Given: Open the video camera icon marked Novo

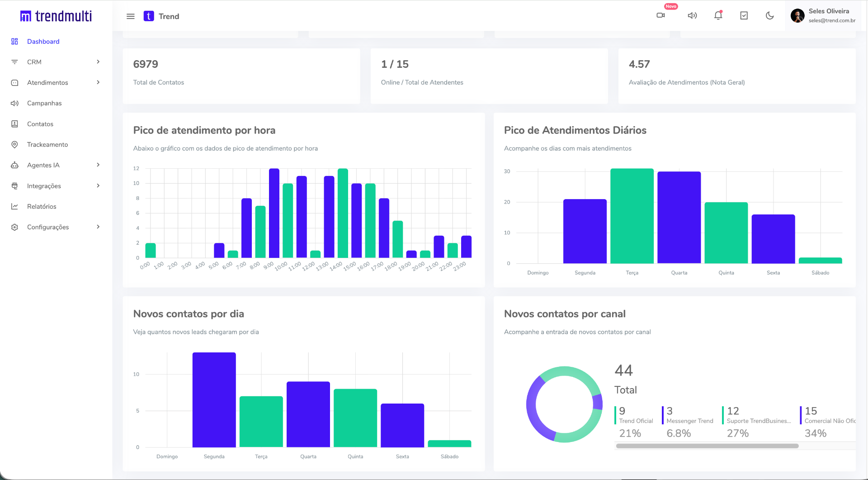Looking at the screenshot, I should [x=660, y=15].
